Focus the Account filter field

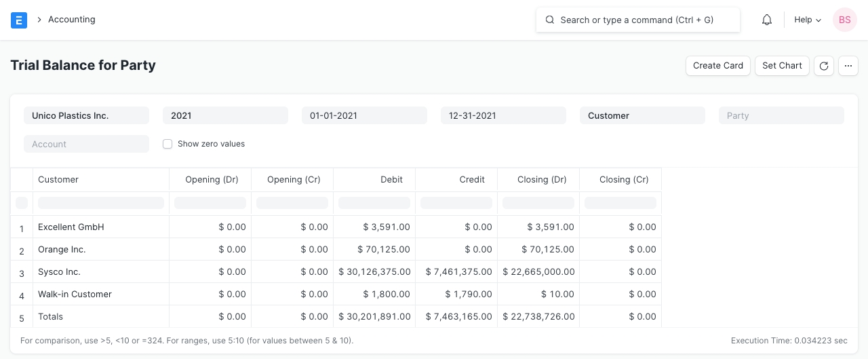click(x=86, y=144)
